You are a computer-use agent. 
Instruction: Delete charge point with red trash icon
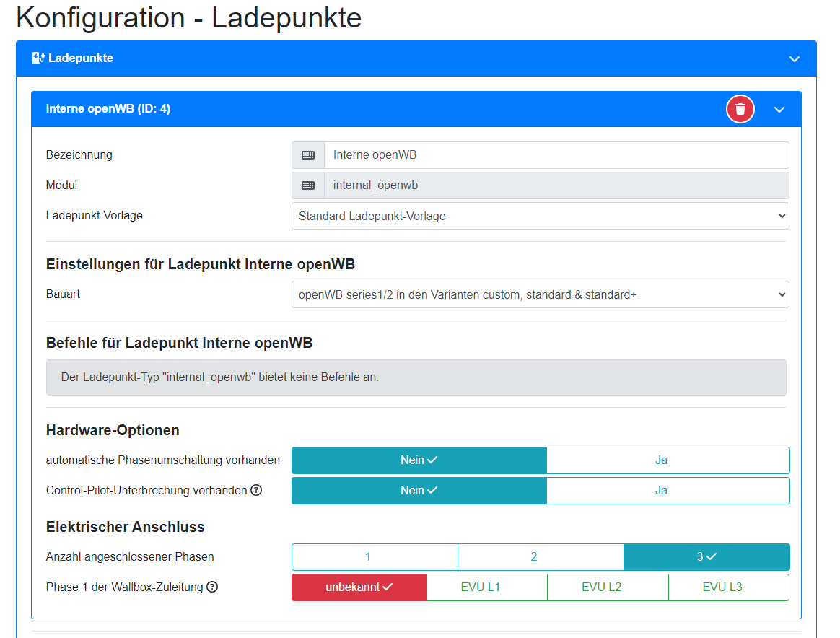pos(740,109)
